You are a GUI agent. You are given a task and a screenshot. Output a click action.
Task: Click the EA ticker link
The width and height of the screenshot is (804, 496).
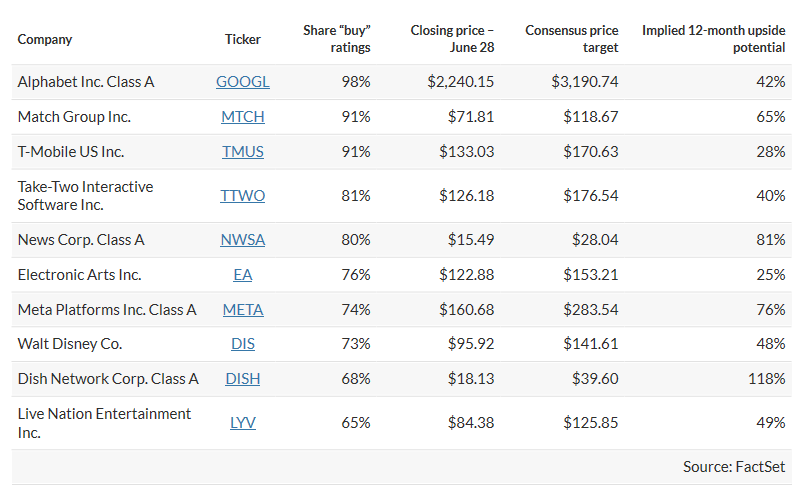point(243,275)
